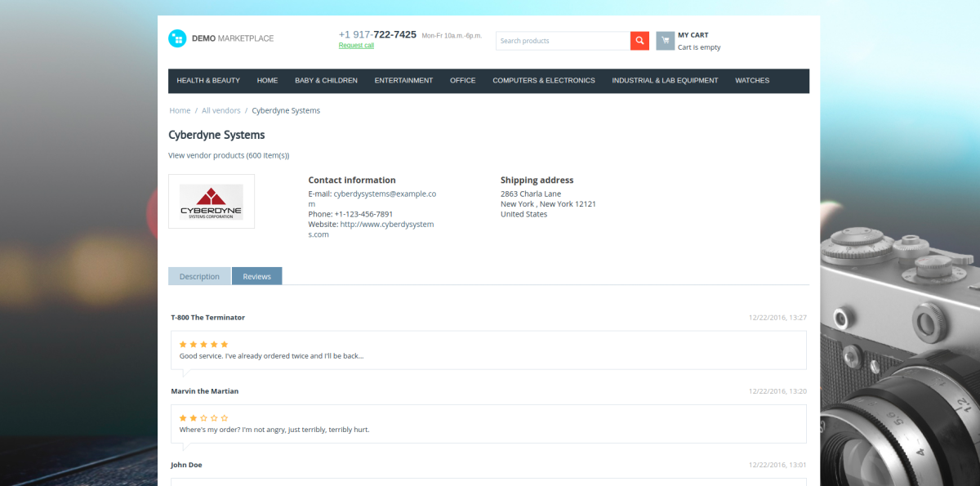Click the address line 2863 Charla Lane
Image resolution: width=980 pixels, height=486 pixels.
coord(531,194)
